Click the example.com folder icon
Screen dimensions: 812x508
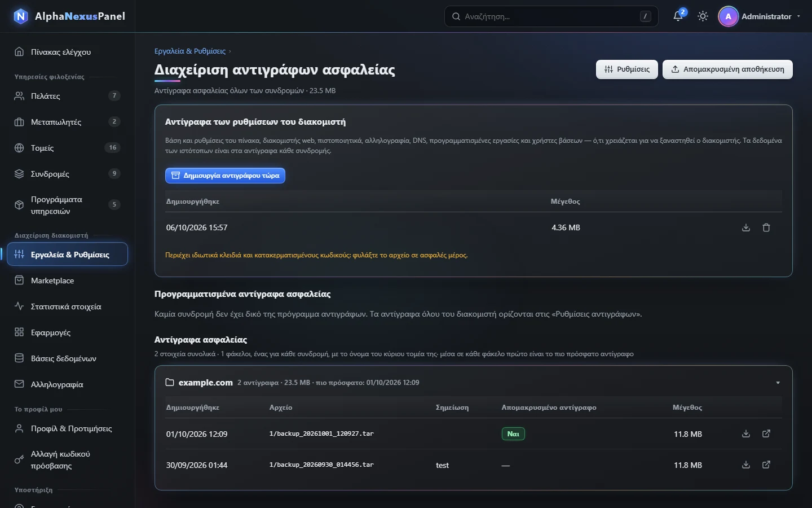pos(170,382)
